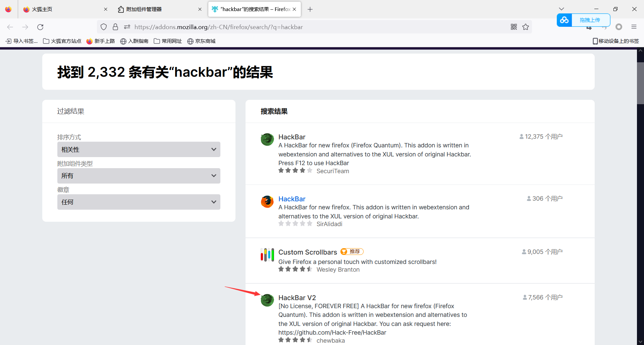
Task: Close the 附加组件管理器 tab
Action: pyautogui.click(x=200, y=9)
